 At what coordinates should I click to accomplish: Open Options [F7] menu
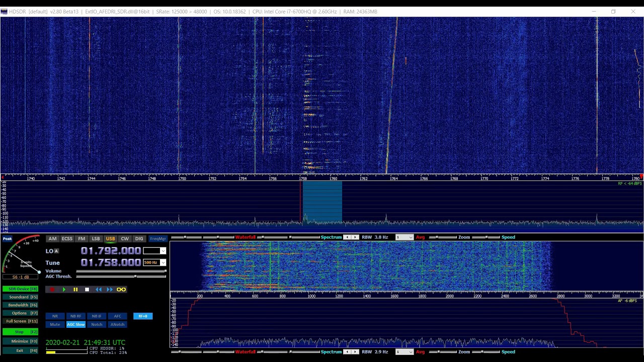[x=20, y=313]
